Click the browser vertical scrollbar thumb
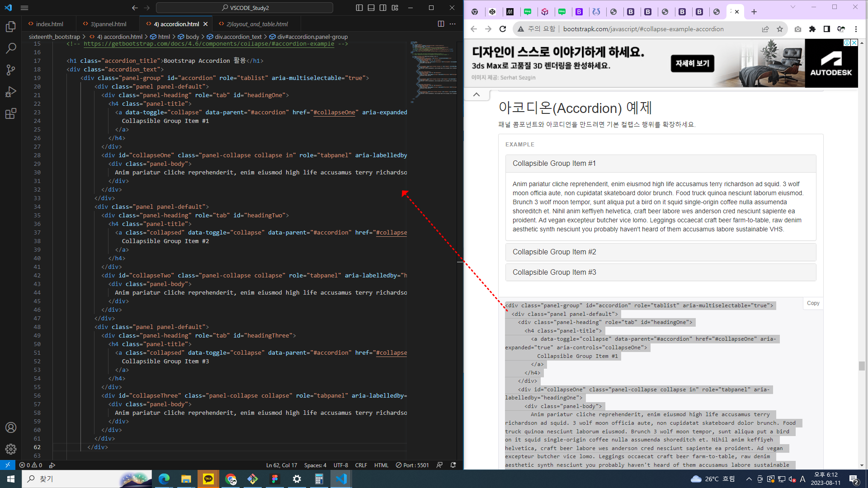 [862, 366]
